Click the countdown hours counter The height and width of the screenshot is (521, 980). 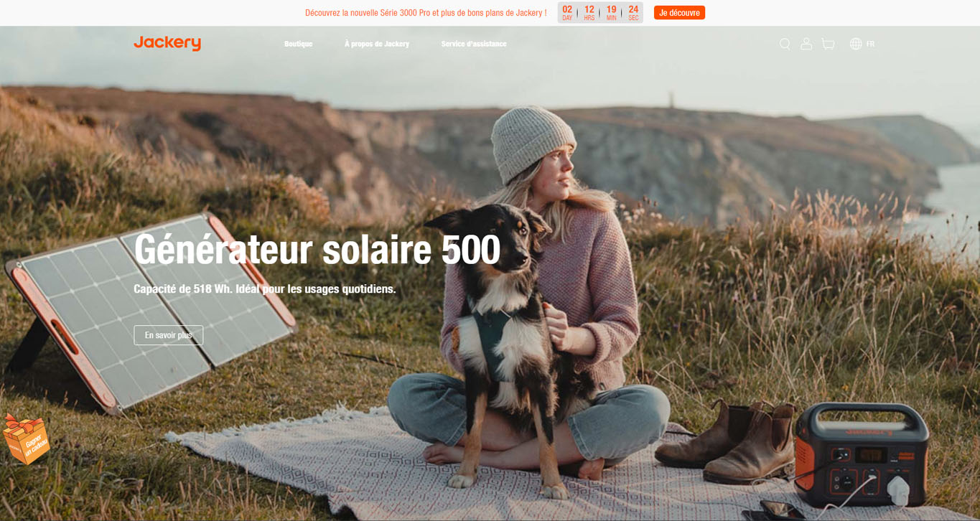(x=589, y=12)
